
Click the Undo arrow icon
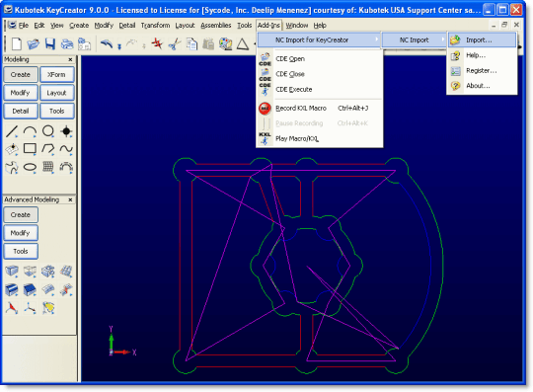[107, 43]
